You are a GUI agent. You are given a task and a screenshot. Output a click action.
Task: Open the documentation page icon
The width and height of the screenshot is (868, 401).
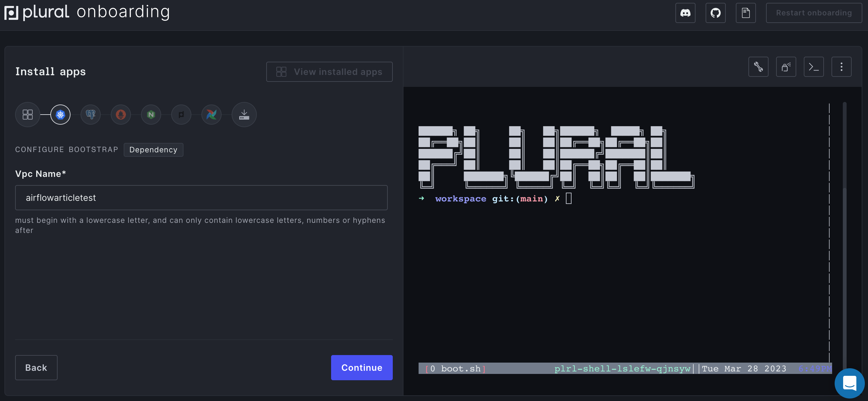(x=746, y=13)
